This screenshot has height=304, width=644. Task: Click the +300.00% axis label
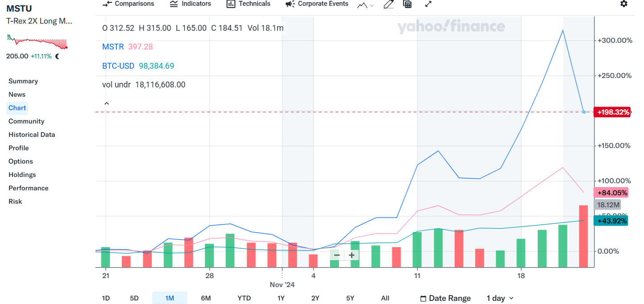[x=615, y=41]
